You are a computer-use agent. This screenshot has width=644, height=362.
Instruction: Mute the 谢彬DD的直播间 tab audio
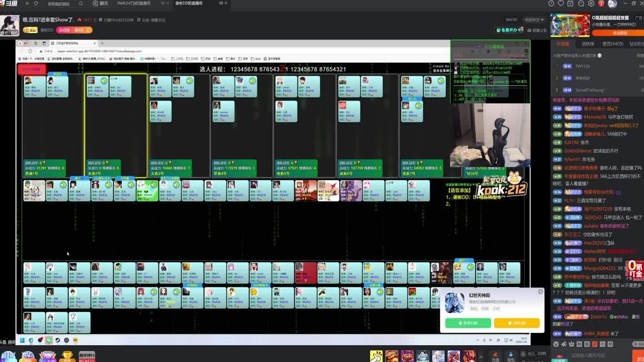pos(221,3)
